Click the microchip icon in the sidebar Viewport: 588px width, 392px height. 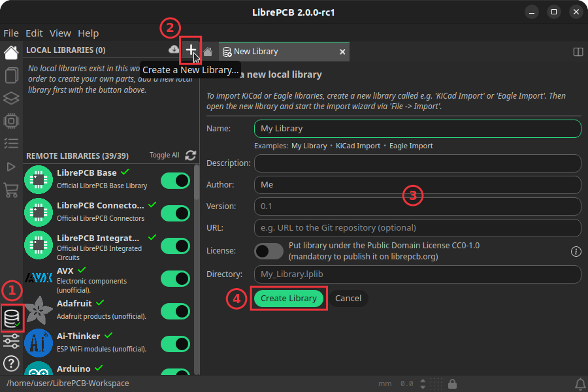[x=10, y=121]
